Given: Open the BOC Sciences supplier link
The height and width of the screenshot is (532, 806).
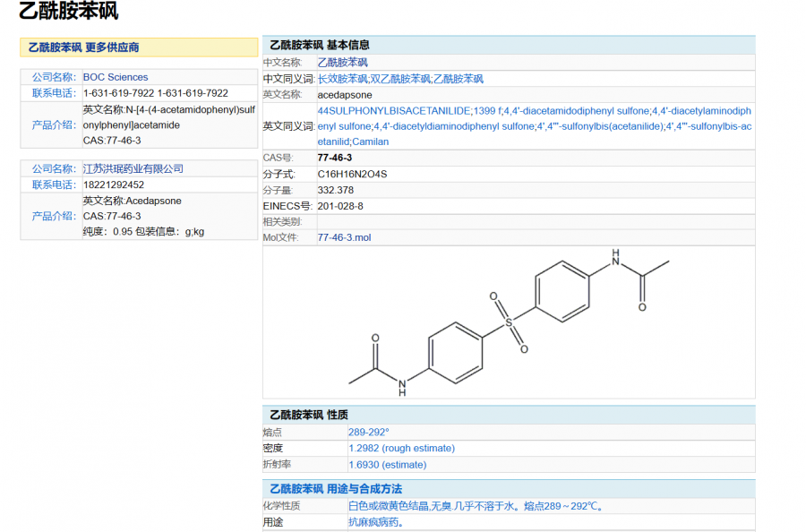Looking at the screenshot, I should click(x=116, y=77).
